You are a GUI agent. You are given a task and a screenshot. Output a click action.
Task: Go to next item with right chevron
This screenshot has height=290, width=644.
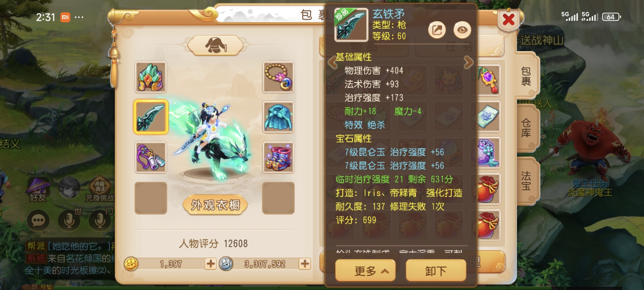[x=468, y=62]
